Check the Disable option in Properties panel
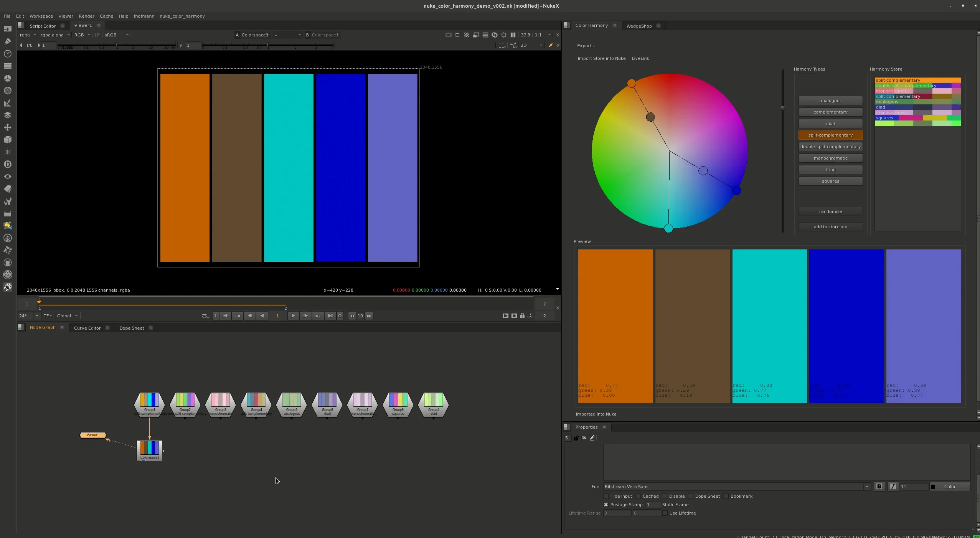The width and height of the screenshot is (980, 538). (x=666, y=496)
